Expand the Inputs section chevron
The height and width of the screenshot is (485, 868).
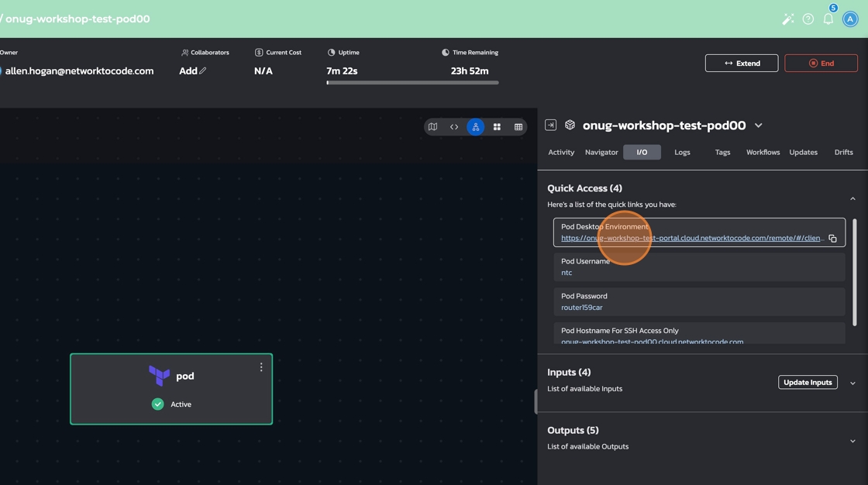click(x=852, y=384)
